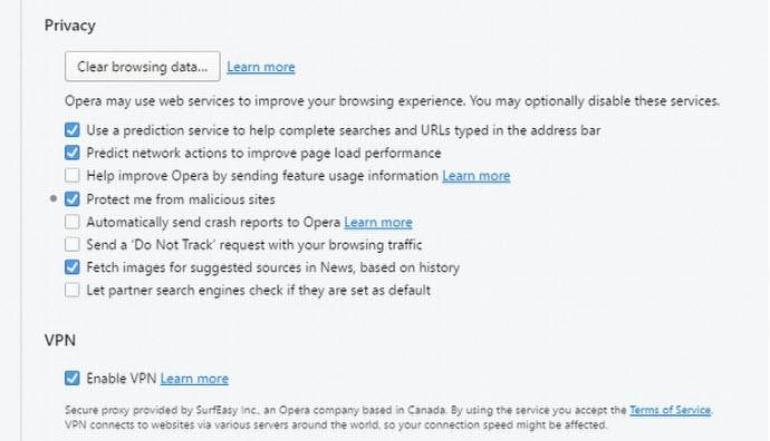The image size is (770, 441).
Task: Open Learn more link beside Clear browsing data
Action: click(x=261, y=67)
